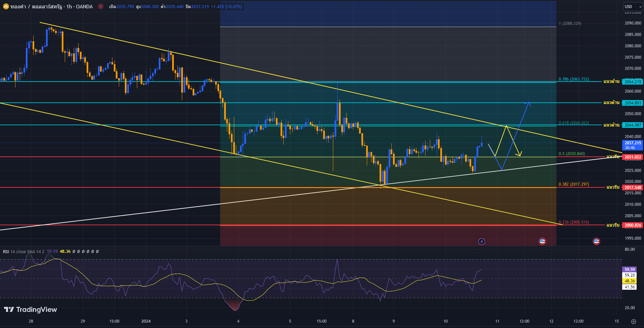The height and width of the screenshot is (328, 644).
Task: Click the purple 59.59 RSI value tag
Action: [x=630, y=269]
